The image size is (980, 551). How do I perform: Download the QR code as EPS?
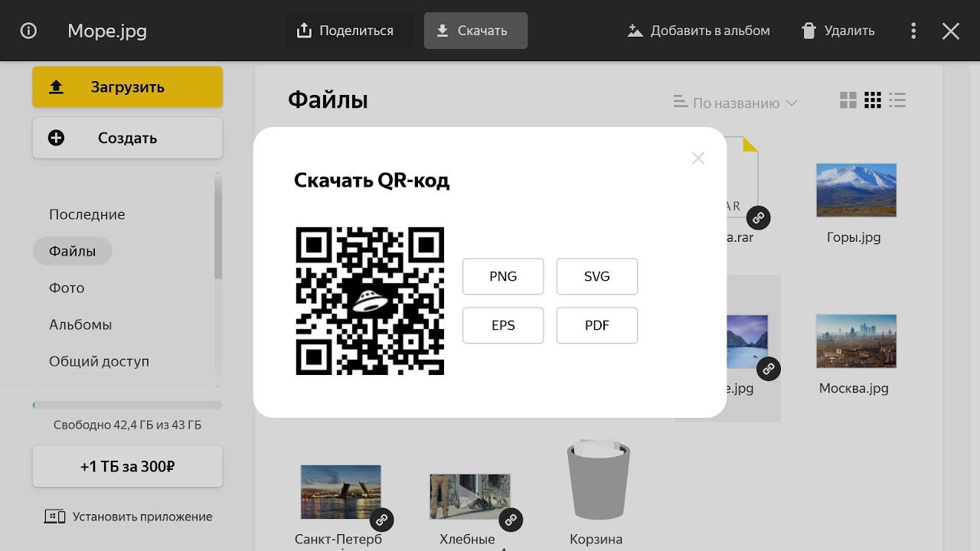pos(503,325)
